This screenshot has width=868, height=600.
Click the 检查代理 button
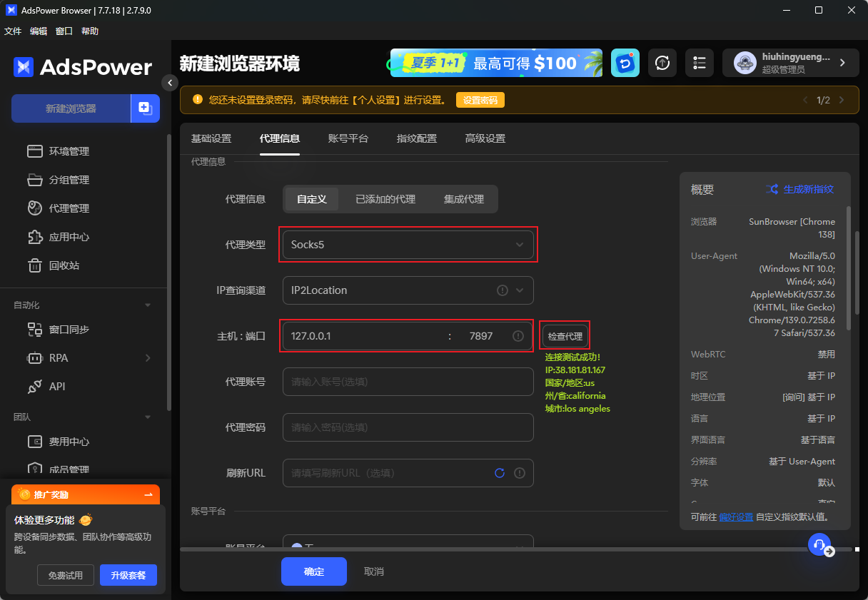[x=565, y=336]
